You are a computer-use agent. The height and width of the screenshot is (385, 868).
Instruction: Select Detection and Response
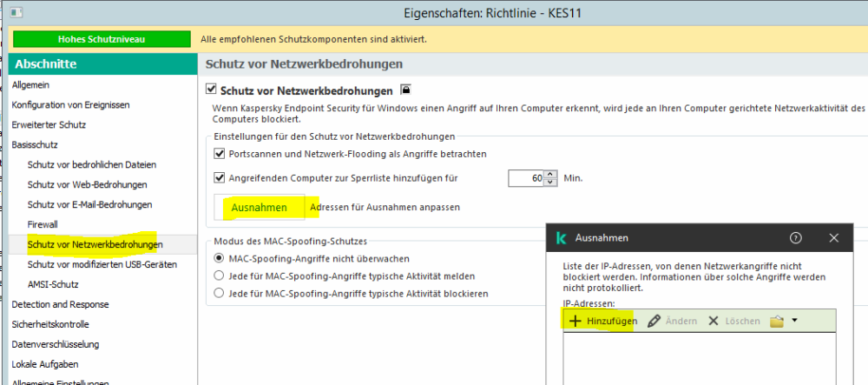pos(61,304)
